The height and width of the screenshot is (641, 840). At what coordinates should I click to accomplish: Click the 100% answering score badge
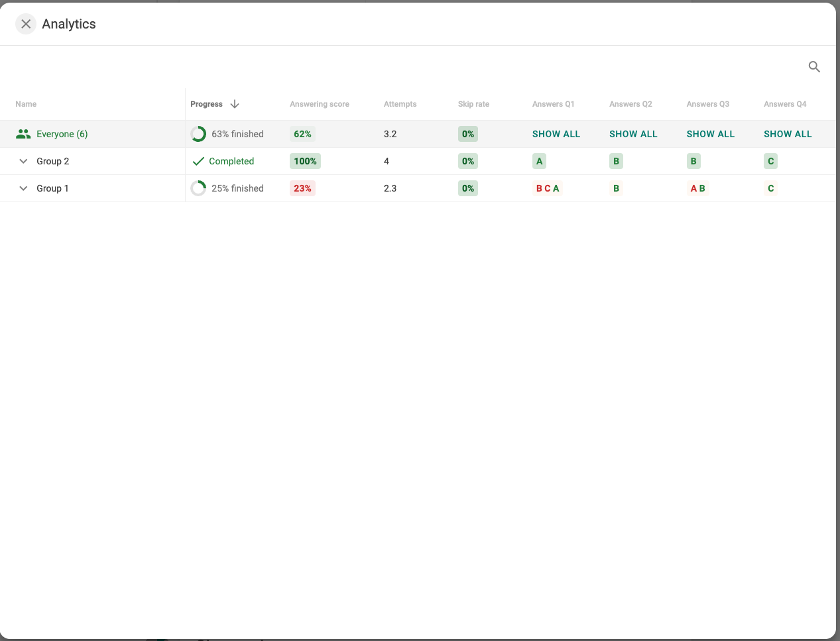click(x=305, y=161)
